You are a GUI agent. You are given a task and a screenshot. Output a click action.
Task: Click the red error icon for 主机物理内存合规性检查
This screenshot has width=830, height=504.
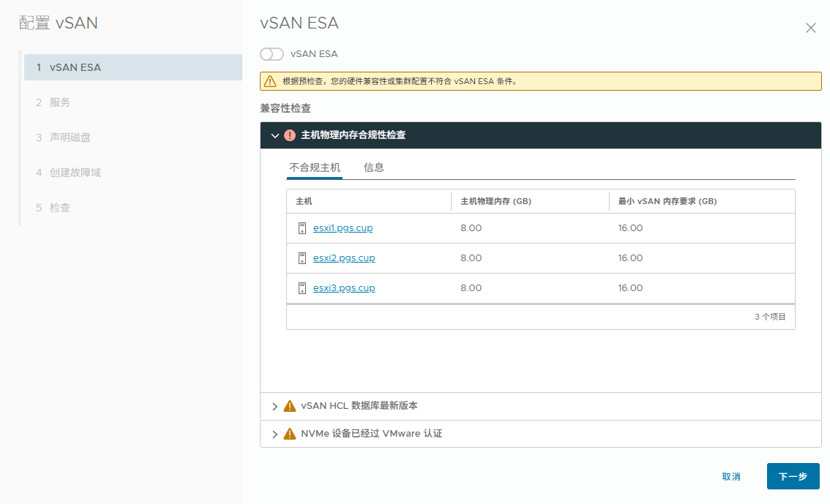(290, 135)
